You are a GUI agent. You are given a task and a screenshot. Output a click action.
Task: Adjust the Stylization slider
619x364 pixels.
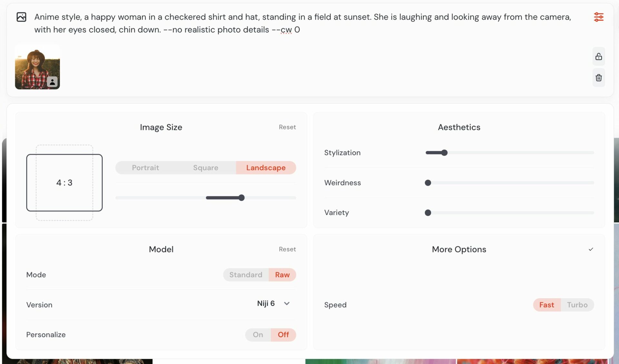[444, 152]
